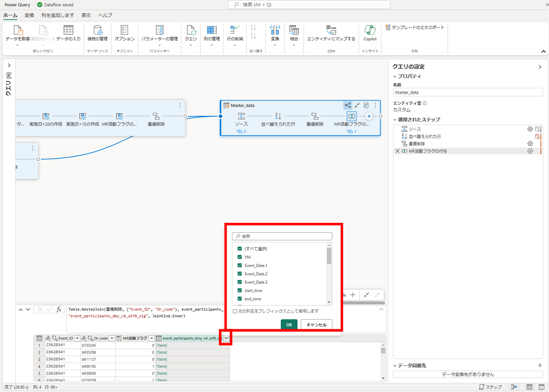This screenshot has width=549, height=392.
Task: Expand the クエリ pane chevron
Action: click(x=9, y=65)
